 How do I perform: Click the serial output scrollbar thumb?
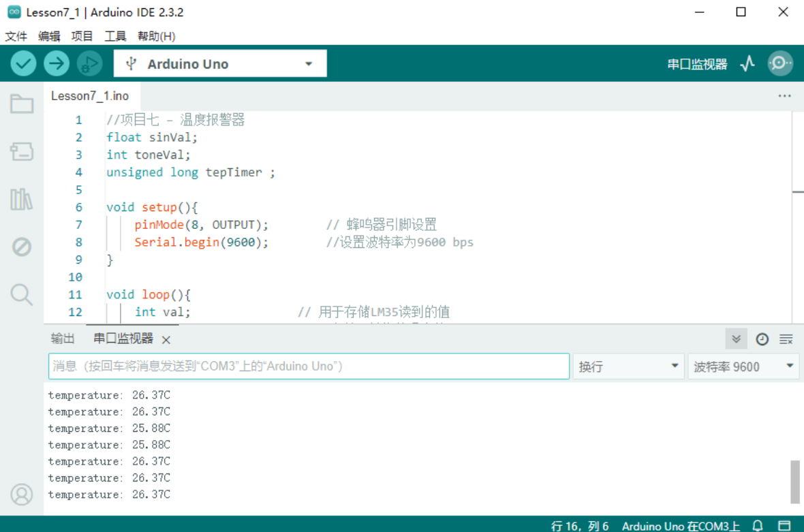point(794,482)
